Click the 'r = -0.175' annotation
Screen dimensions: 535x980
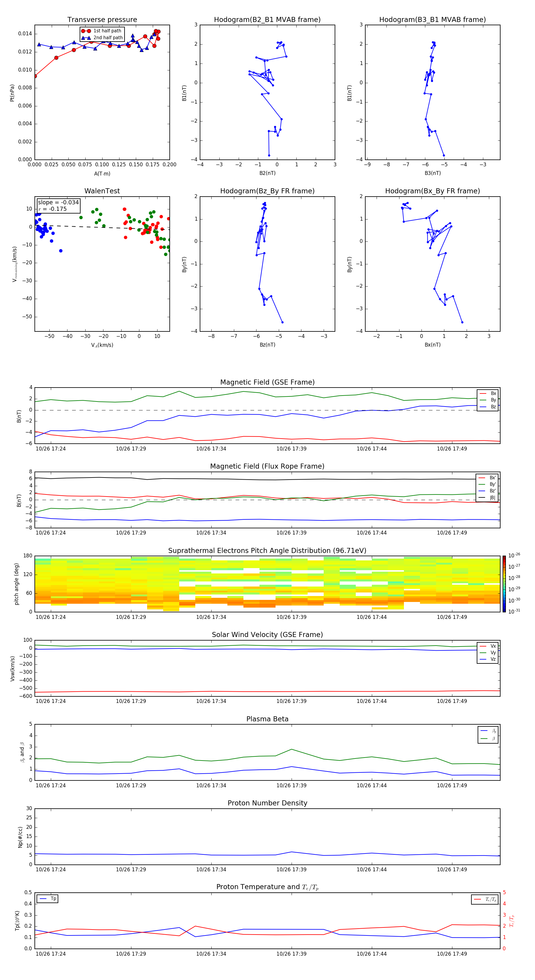(53, 209)
